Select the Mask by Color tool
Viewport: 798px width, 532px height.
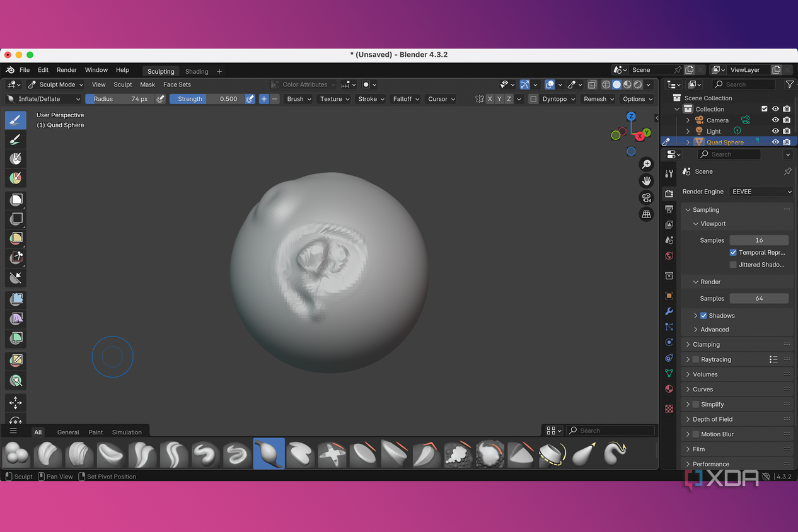(16, 380)
